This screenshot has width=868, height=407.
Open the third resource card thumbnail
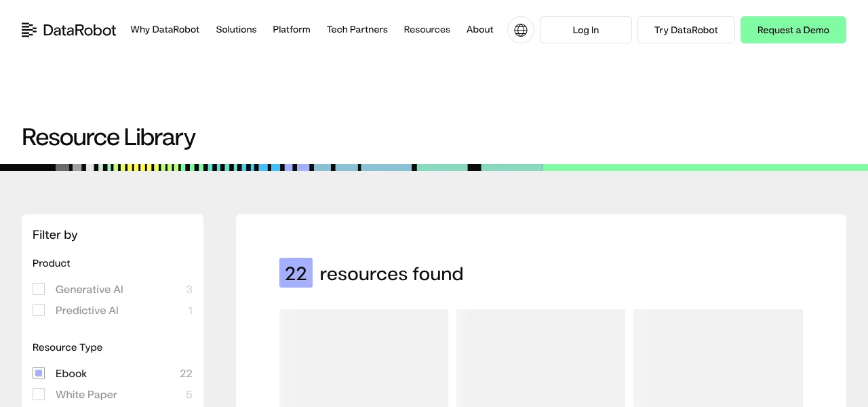718,358
